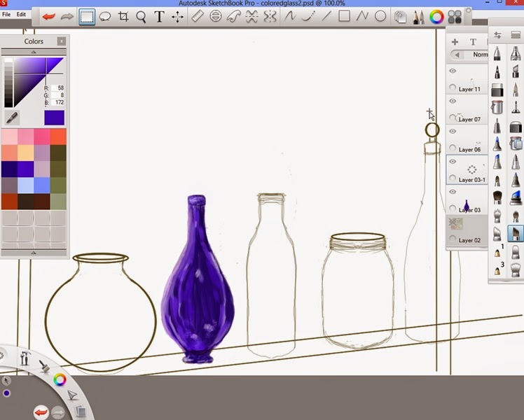Click the lagoon tools hammer icon
Viewport: 524px width, 420px height.
pos(25,358)
